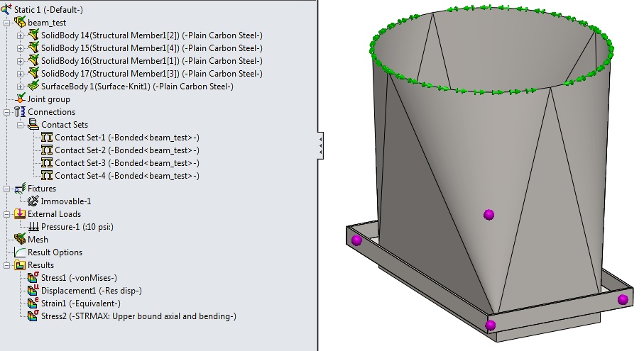Expand the SurfaceBody 1 node
Viewport: 644px width, 351px height.
click(x=20, y=87)
